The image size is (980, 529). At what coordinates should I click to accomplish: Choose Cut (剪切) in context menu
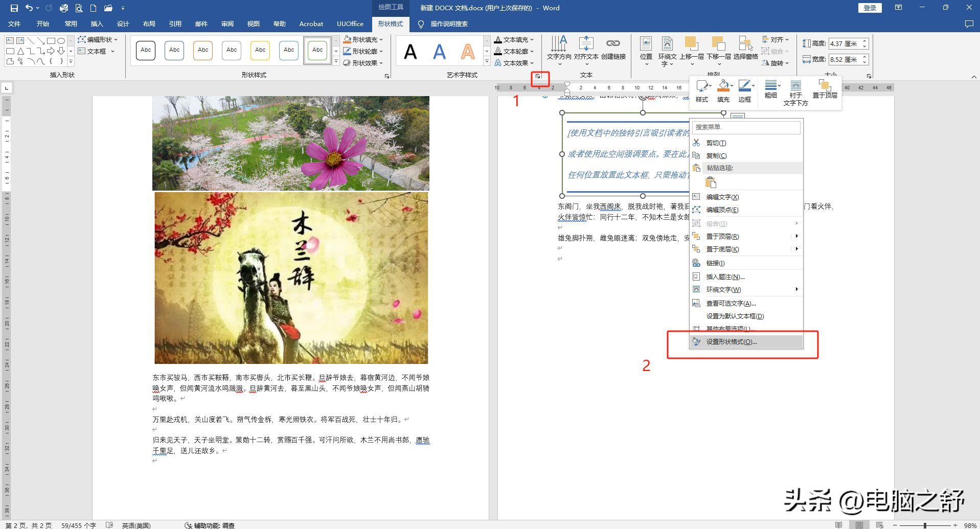click(746, 143)
